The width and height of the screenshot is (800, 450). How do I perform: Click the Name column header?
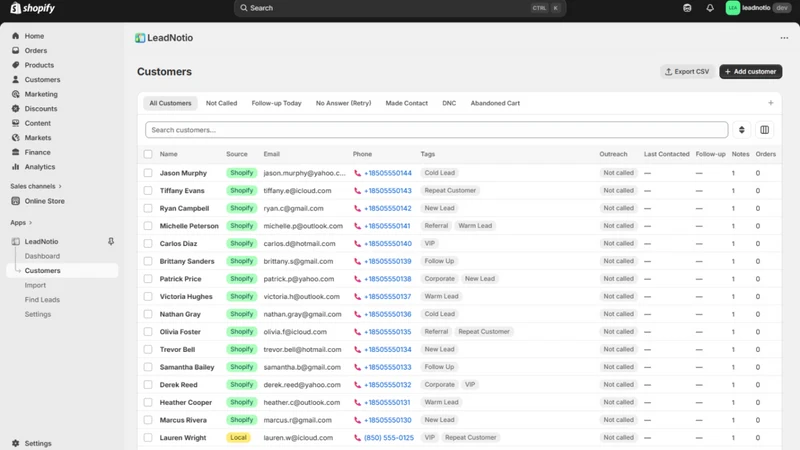point(168,154)
